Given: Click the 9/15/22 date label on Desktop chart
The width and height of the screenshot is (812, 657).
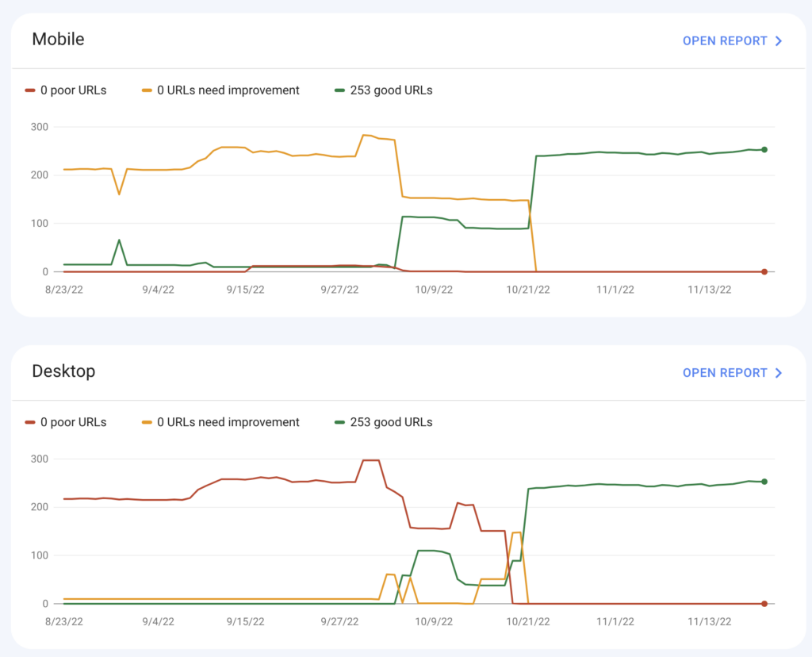Looking at the screenshot, I should tap(246, 622).
